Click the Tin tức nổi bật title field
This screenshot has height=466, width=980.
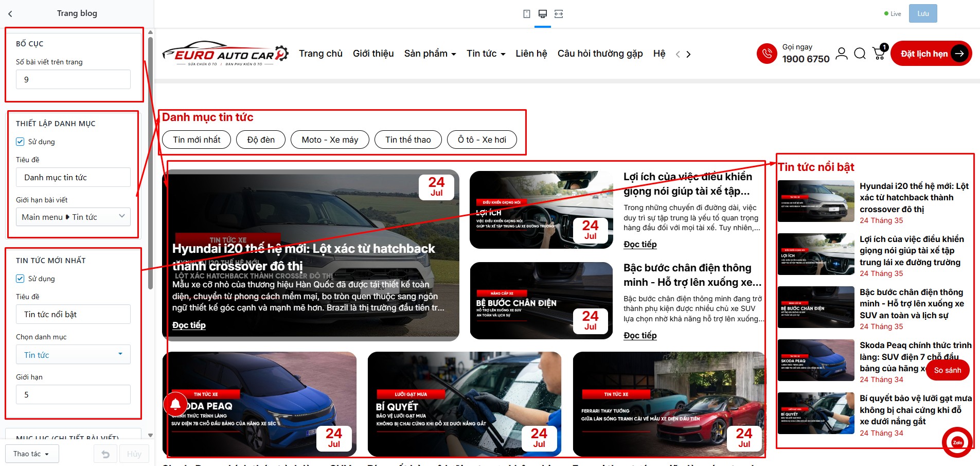pos(73,314)
